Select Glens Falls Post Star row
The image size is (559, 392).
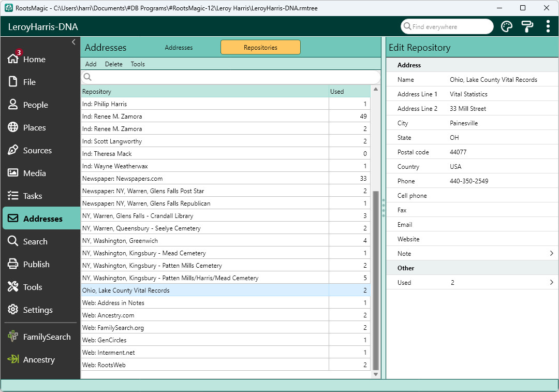[226, 191]
